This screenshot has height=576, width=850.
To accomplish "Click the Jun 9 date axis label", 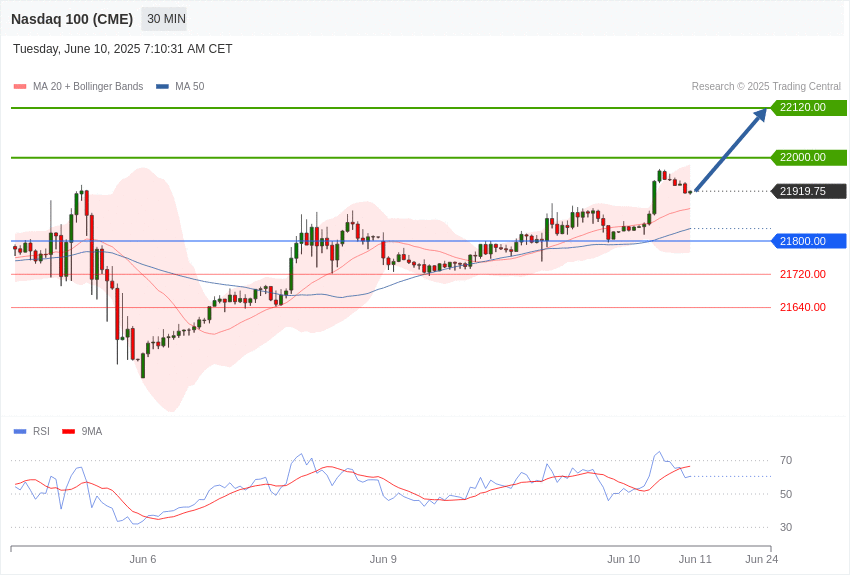I will click(x=383, y=559).
